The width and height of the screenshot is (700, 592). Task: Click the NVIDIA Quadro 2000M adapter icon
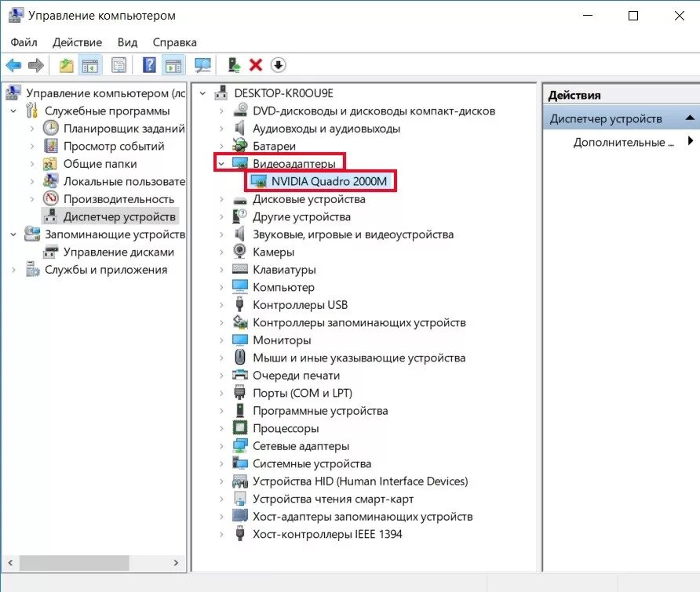click(x=258, y=181)
